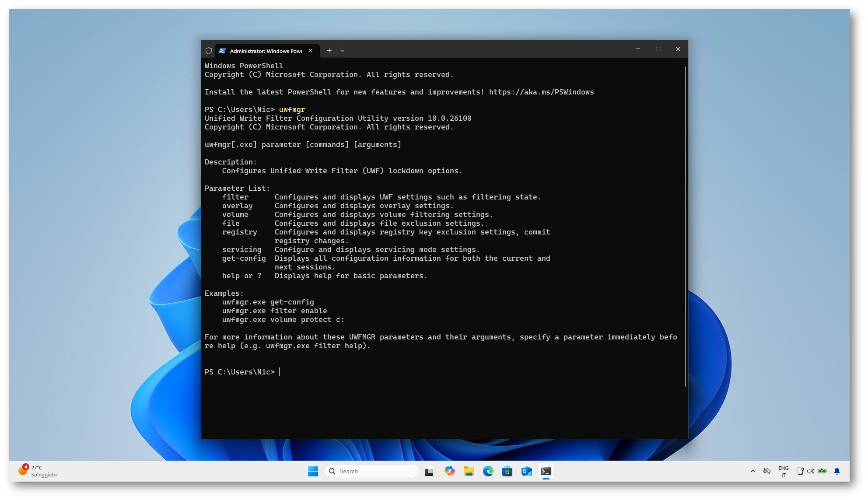The image size is (868, 500).
Task: Open Task View from the taskbar
Action: 430,471
